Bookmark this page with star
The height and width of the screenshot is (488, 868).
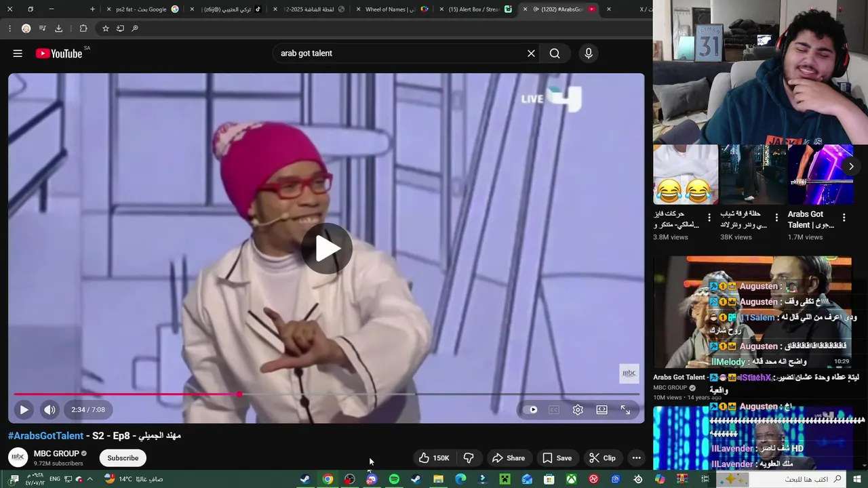tap(105, 28)
